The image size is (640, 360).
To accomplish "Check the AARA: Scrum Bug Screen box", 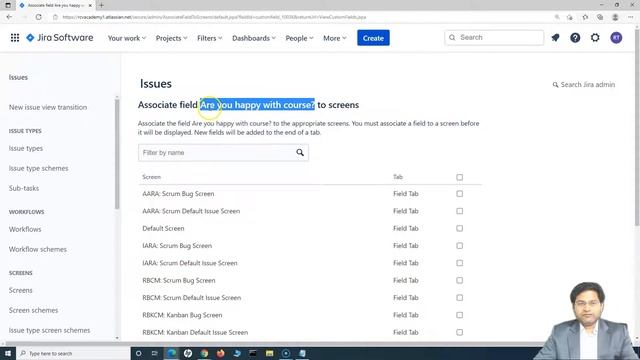I will point(460,194).
